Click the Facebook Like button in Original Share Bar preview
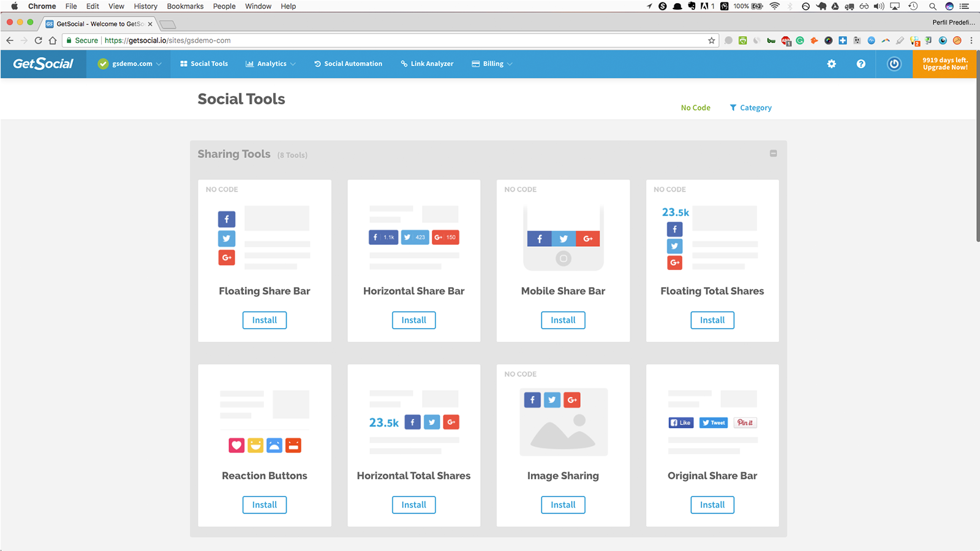 click(x=680, y=422)
